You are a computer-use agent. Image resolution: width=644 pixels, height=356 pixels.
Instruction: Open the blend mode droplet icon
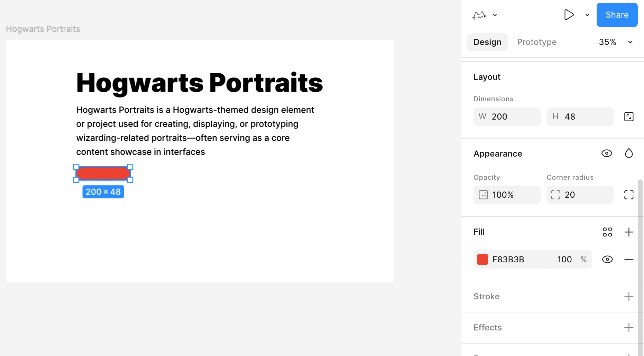(x=628, y=153)
